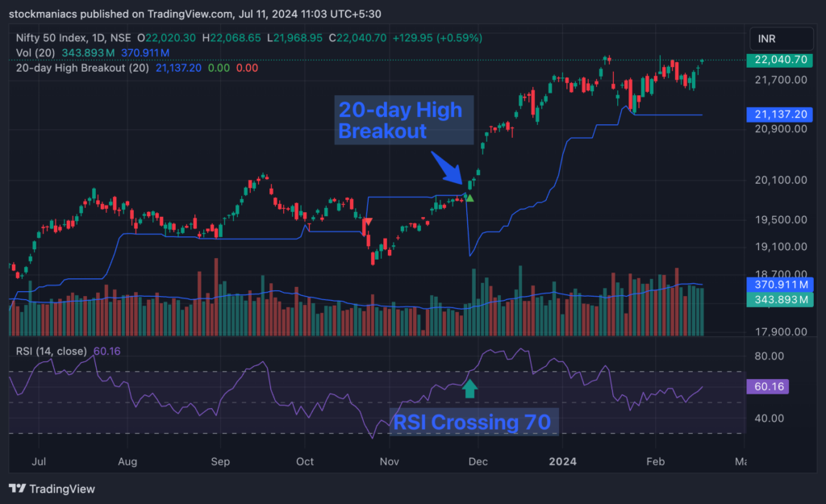
Task: Click the purple 60.16 RSI axis label
Action: point(768,386)
